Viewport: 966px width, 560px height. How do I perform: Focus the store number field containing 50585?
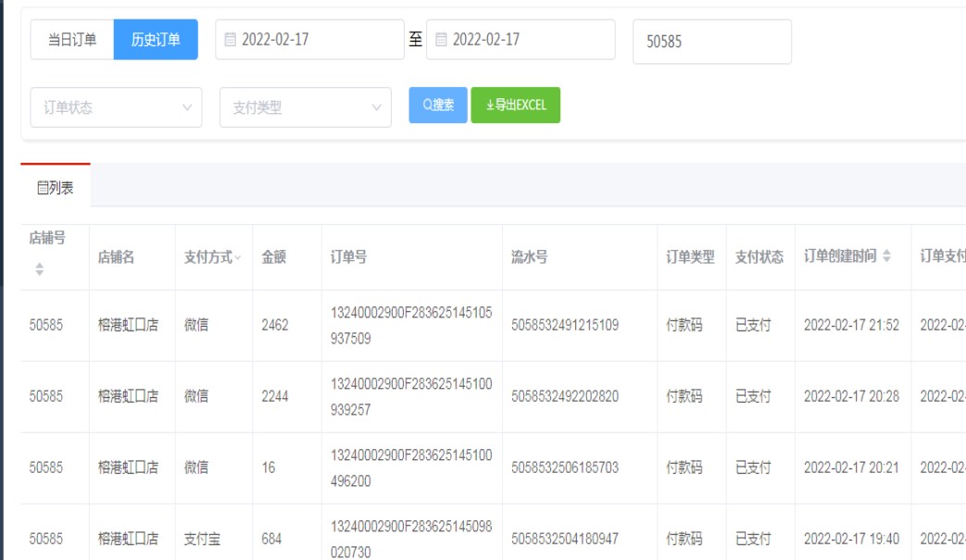(711, 42)
